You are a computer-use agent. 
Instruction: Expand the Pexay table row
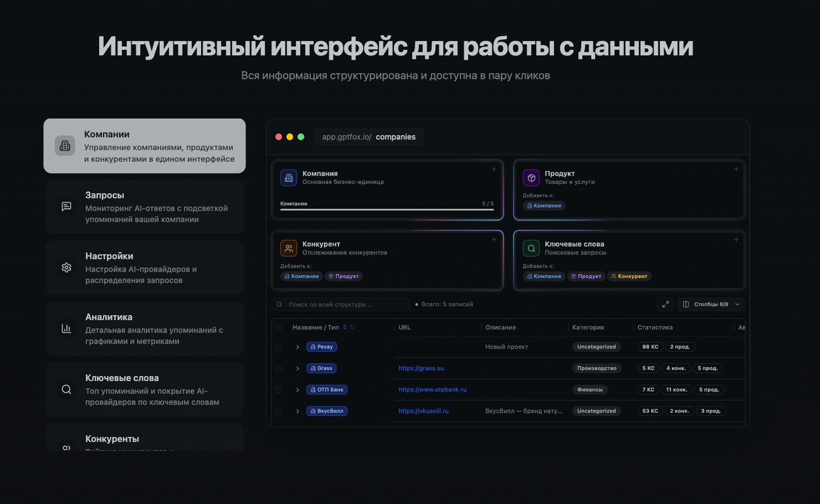tap(297, 346)
